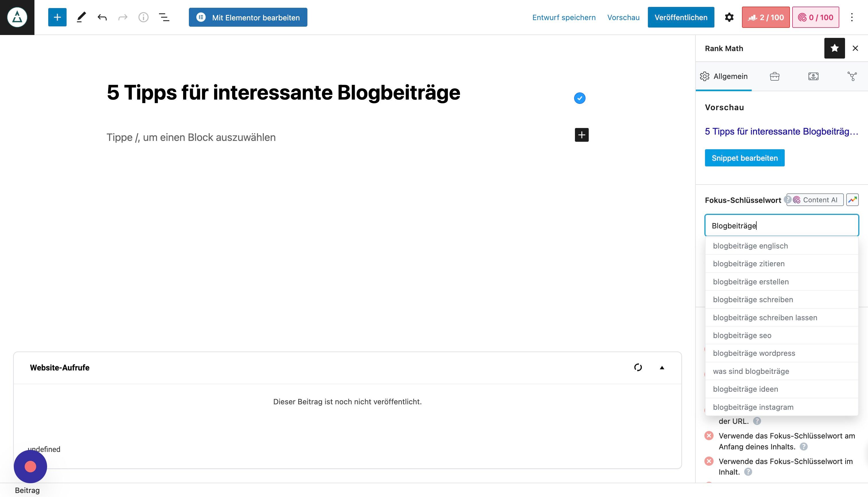Click the blue checkmark icon beside title
The height and width of the screenshot is (497, 868).
[x=580, y=98]
